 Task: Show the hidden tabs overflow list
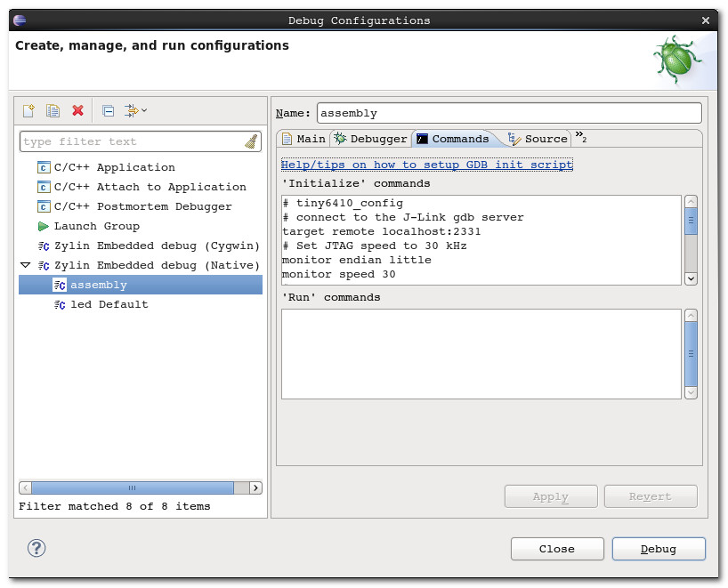coord(581,136)
